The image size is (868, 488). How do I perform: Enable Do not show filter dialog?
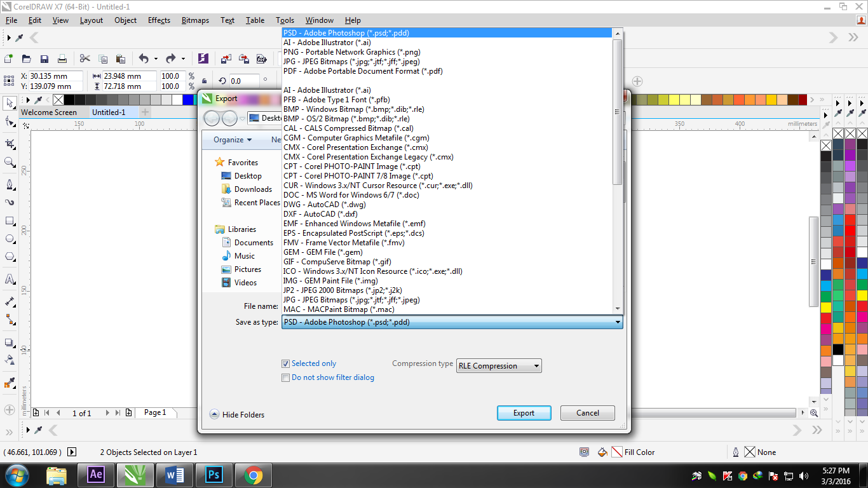point(286,378)
